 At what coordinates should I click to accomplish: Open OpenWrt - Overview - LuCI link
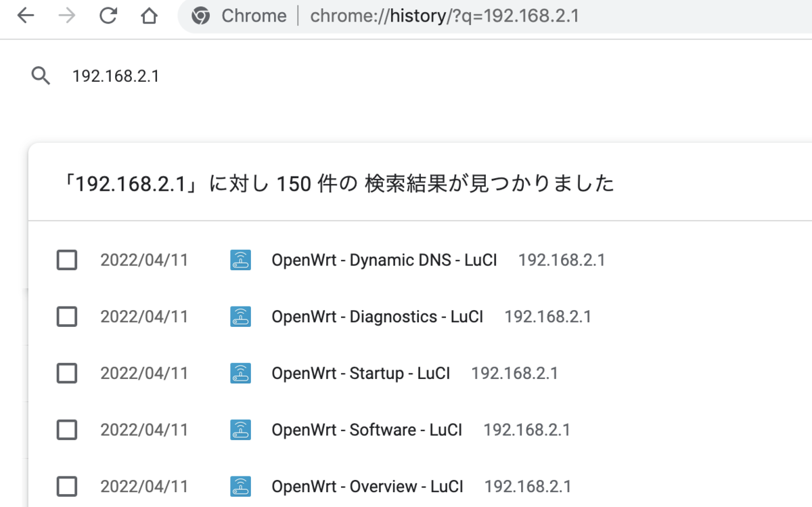(x=367, y=487)
